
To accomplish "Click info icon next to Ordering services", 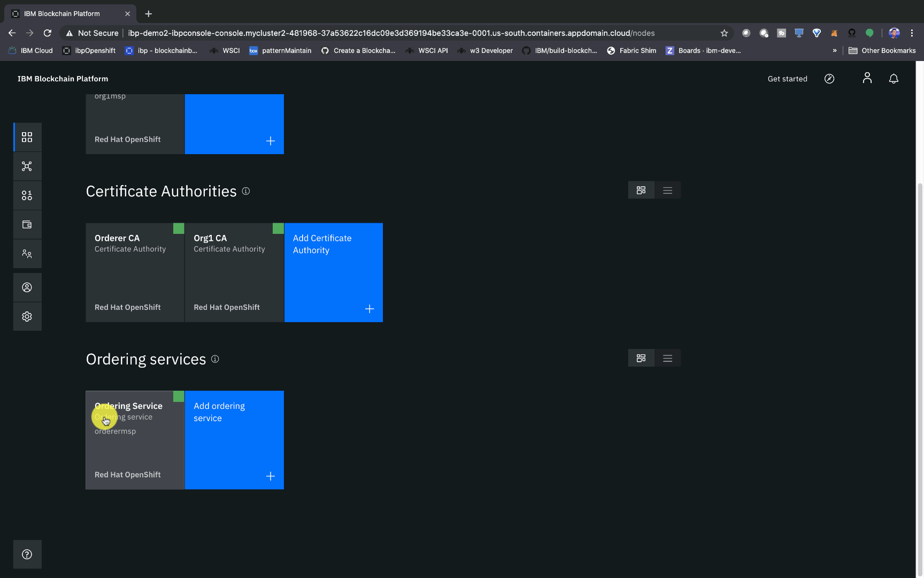I will point(215,359).
